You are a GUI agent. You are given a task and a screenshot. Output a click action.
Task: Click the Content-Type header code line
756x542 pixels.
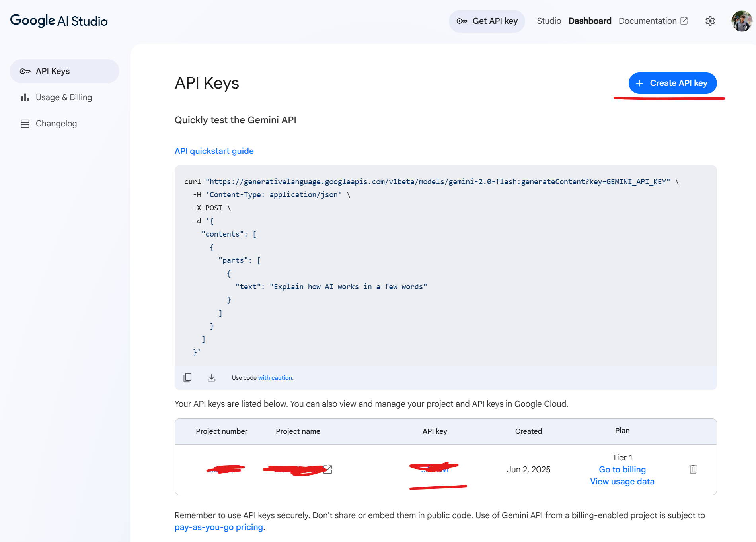coord(272,195)
